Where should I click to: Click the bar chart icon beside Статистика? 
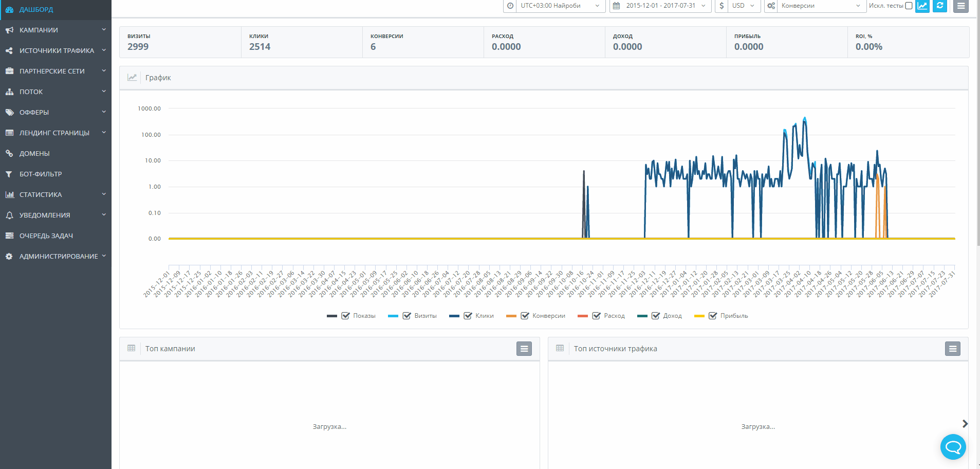pos(9,194)
